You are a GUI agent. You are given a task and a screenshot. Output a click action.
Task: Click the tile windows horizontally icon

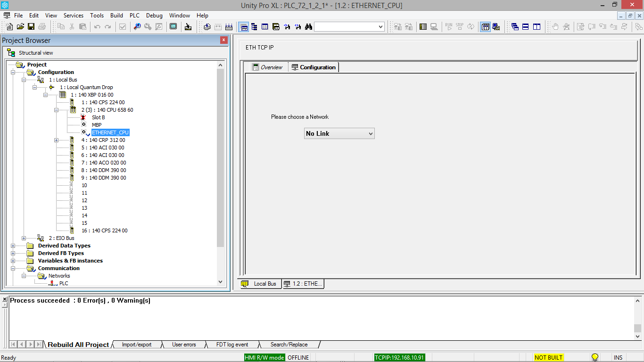tap(525, 27)
